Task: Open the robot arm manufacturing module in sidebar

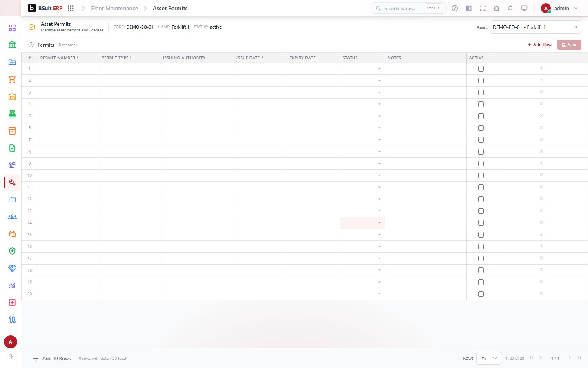Action: click(12, 165)
